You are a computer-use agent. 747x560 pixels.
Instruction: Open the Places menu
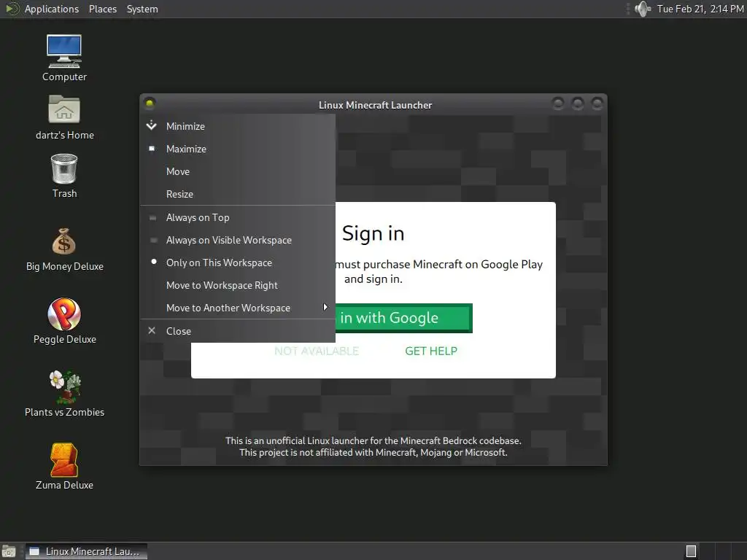pos(102,9)
